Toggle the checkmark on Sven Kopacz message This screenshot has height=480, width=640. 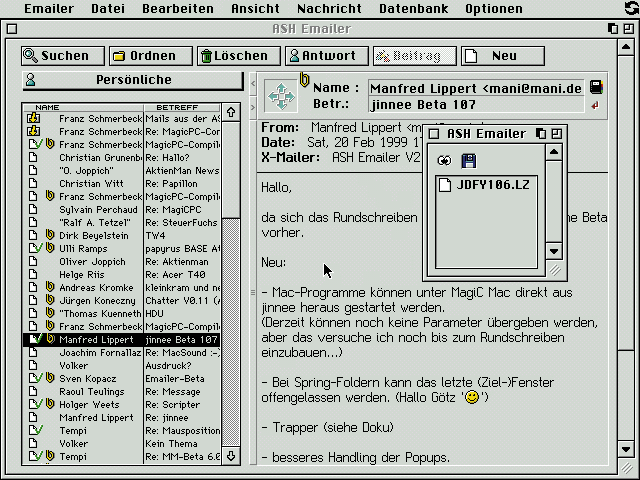pos(34,379)
